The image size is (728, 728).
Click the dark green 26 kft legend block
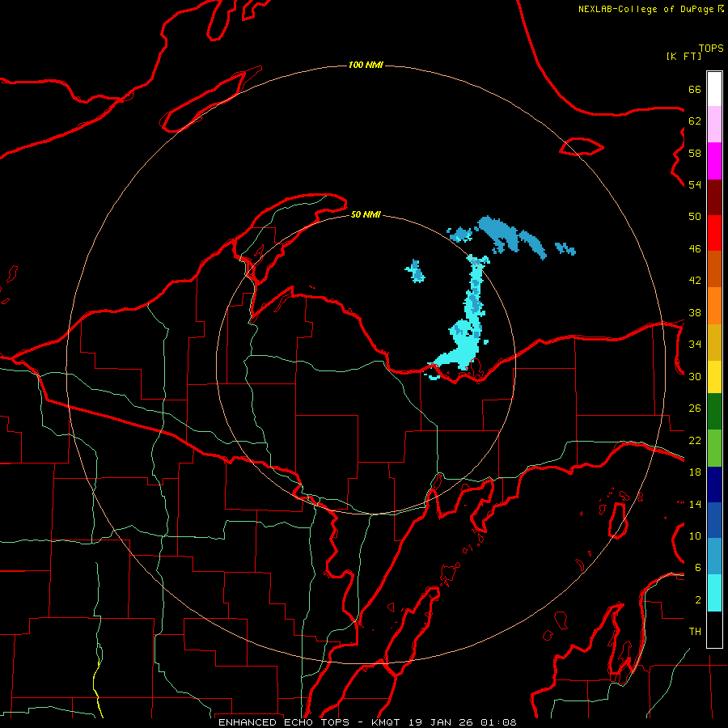(714, 412)
